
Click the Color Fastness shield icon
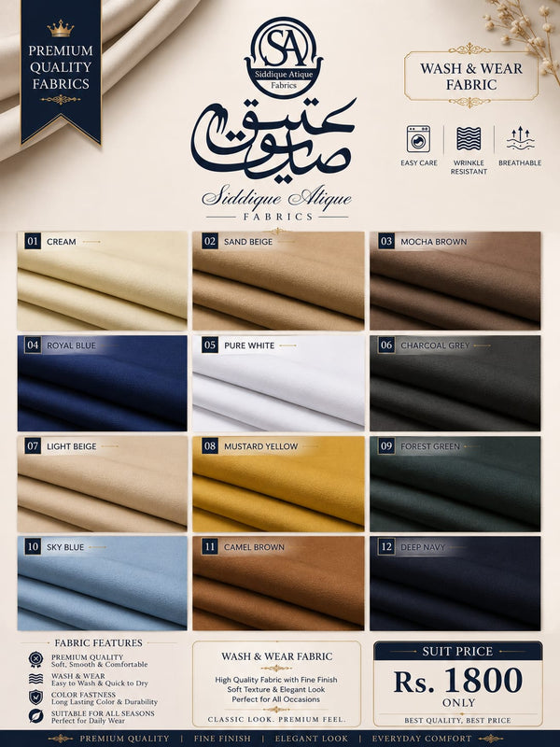(35, 698)
